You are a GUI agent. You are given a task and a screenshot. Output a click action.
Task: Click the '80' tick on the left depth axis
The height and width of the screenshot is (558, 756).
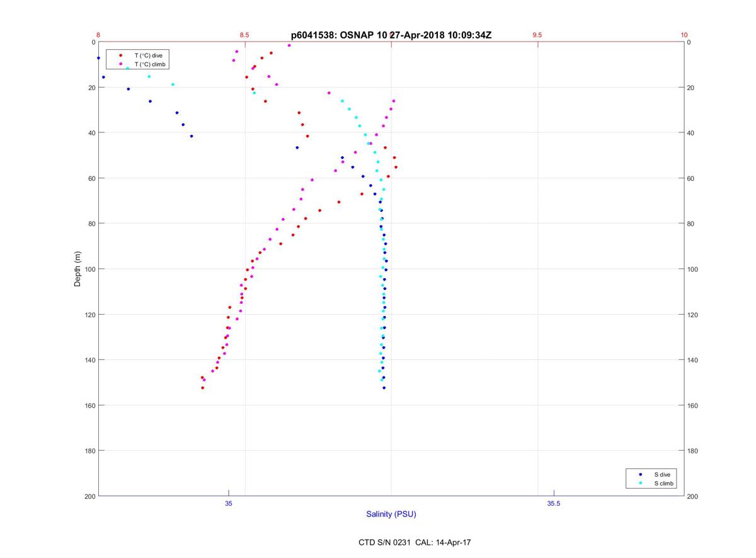tap(91, 224)
